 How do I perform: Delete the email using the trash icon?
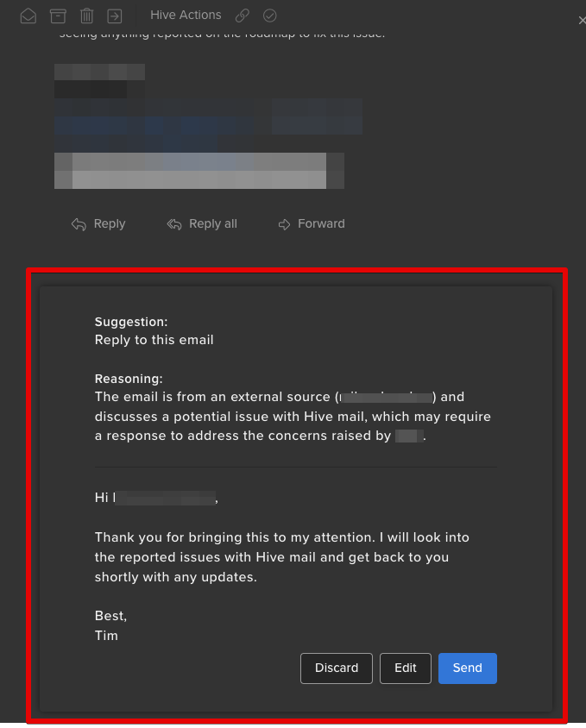pyautogui.click(x=86, y=16)
